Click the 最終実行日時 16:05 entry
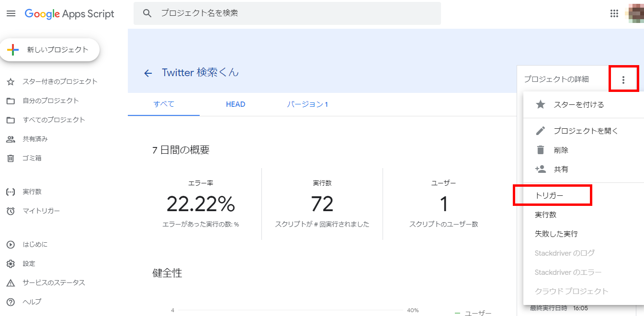The image size is (644, 316). (559, 308)
